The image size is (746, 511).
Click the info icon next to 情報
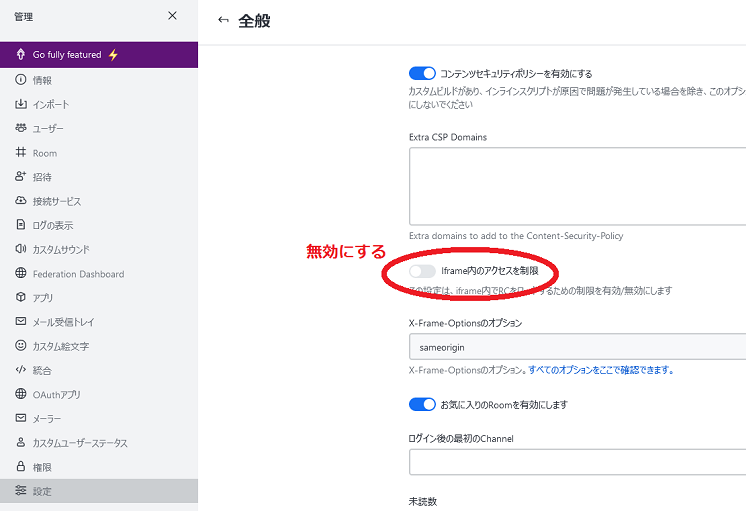[20, 80]
